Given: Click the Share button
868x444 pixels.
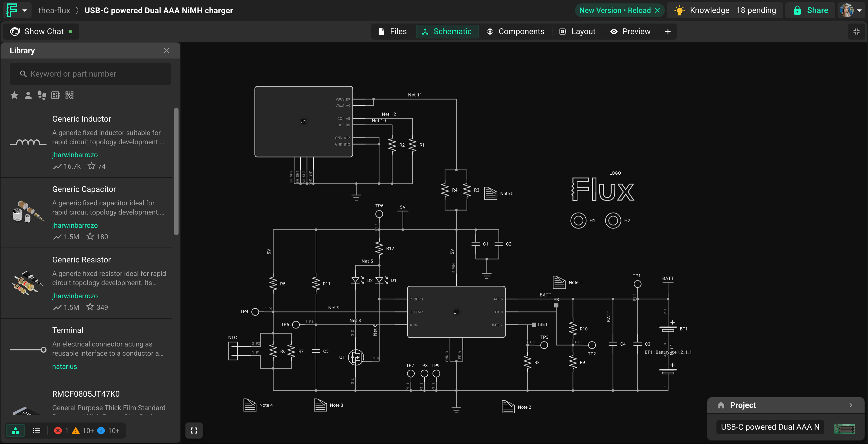Looking at the screenshot, I should tap(810, 10).
